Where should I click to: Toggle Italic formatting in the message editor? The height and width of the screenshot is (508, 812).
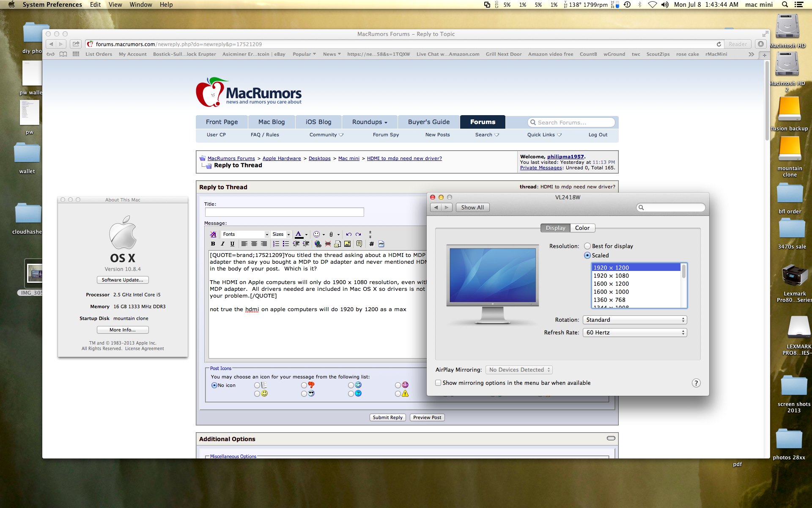click(x=222, y=244)
